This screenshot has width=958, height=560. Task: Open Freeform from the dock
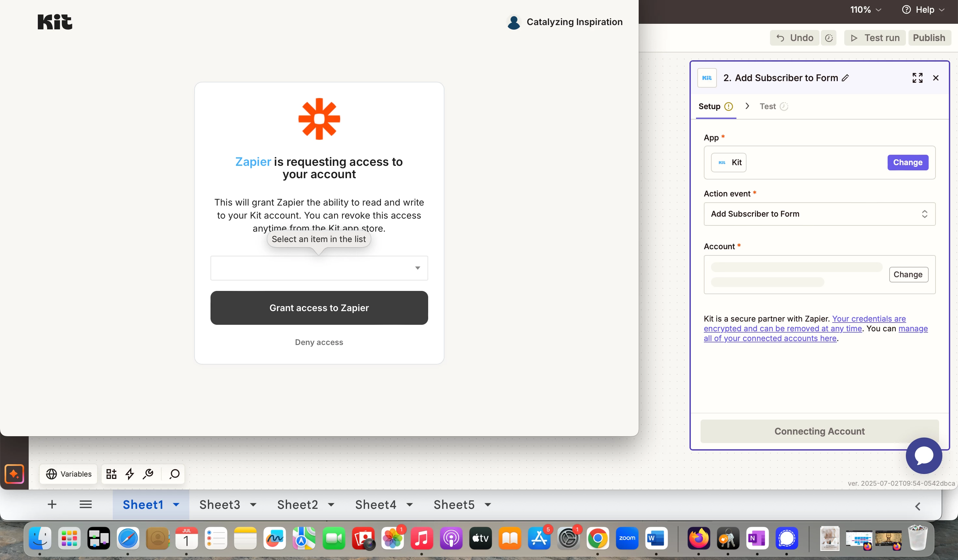(x=274, y=538)
